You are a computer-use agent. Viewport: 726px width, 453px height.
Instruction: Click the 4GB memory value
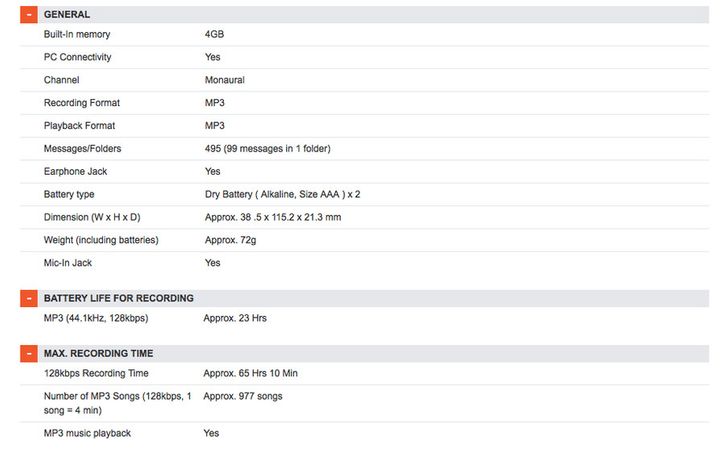(x=215, y=34)
